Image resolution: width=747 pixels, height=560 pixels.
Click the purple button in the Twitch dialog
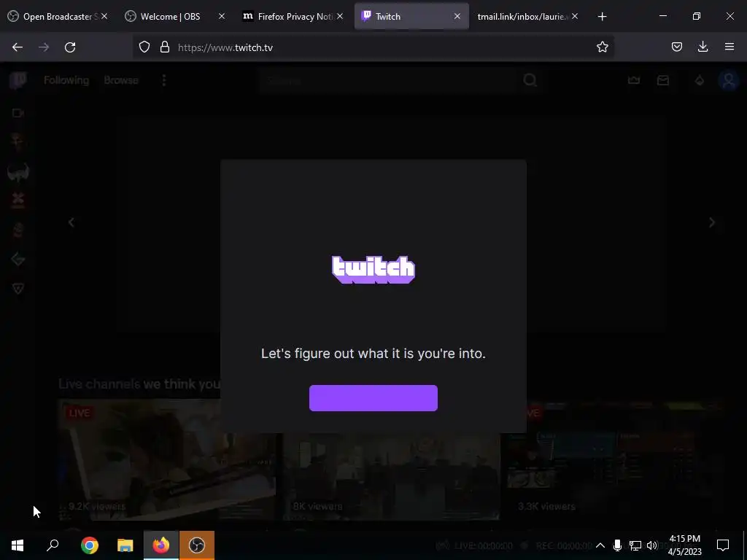coord(373,397)
